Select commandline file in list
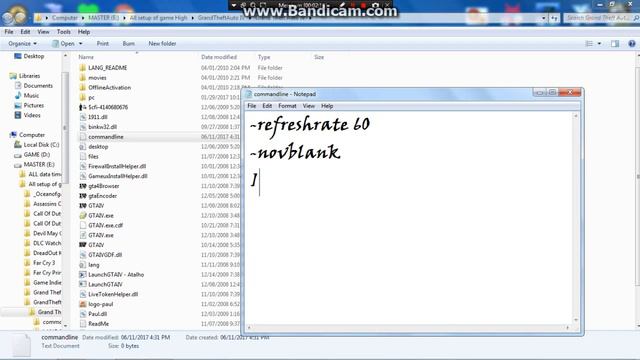Viewport: 640px width, 360px height. 106,137
